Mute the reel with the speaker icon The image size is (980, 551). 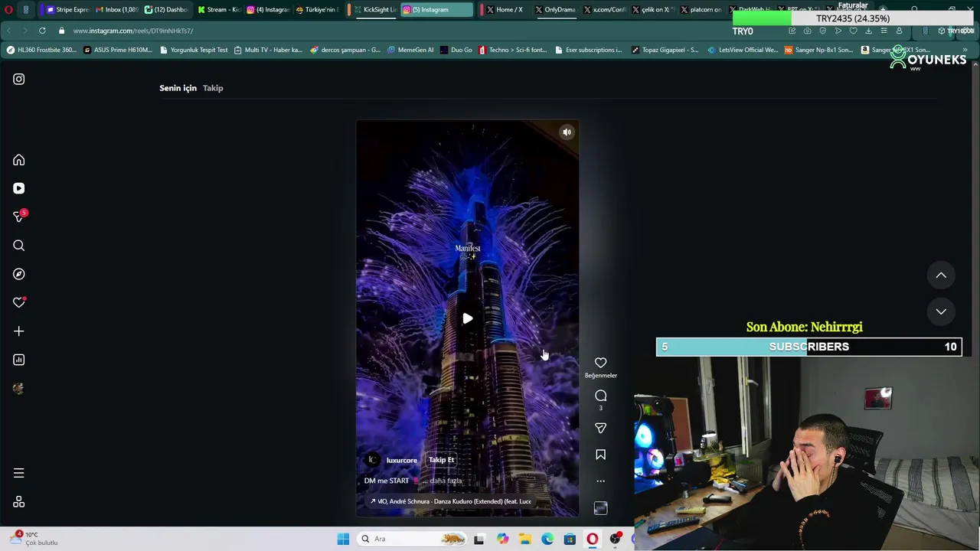(x=567, y=132)
